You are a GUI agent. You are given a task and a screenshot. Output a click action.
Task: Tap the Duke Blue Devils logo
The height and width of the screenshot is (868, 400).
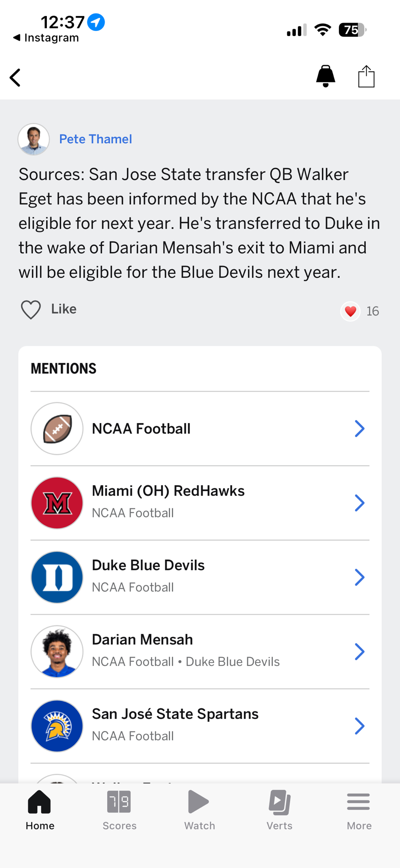[x=57, y=577]
